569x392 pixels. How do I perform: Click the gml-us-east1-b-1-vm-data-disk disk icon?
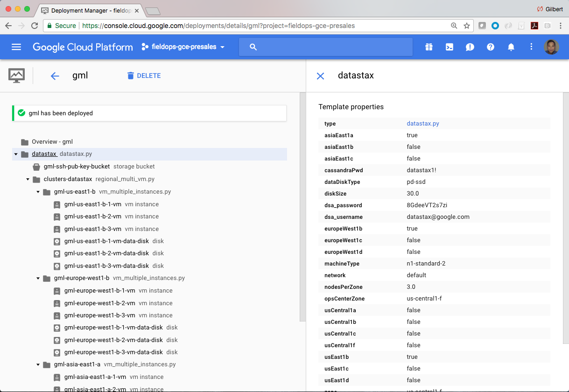coord(57,241)
